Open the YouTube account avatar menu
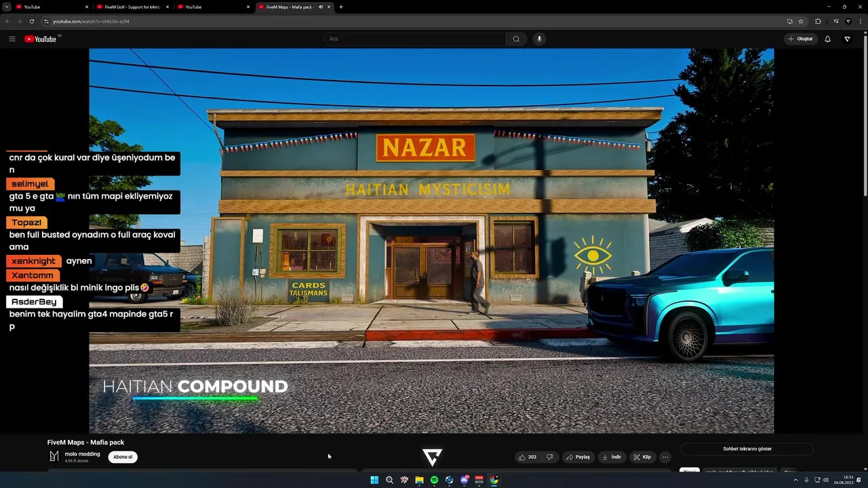 tap(847, 39)
